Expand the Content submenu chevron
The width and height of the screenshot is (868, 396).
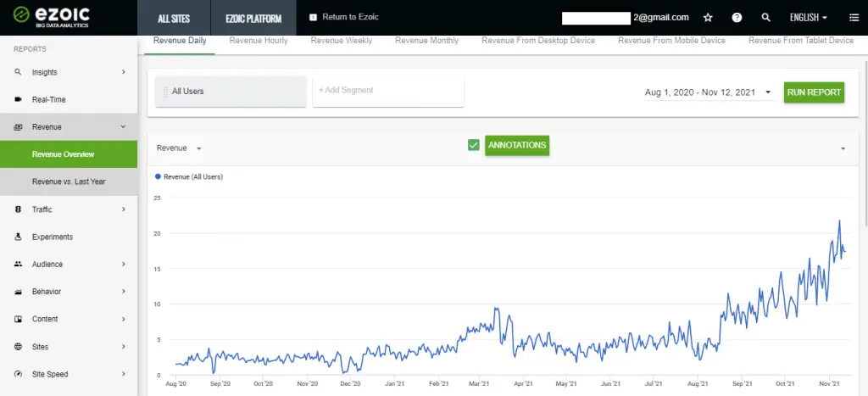(x=124, y=319)
